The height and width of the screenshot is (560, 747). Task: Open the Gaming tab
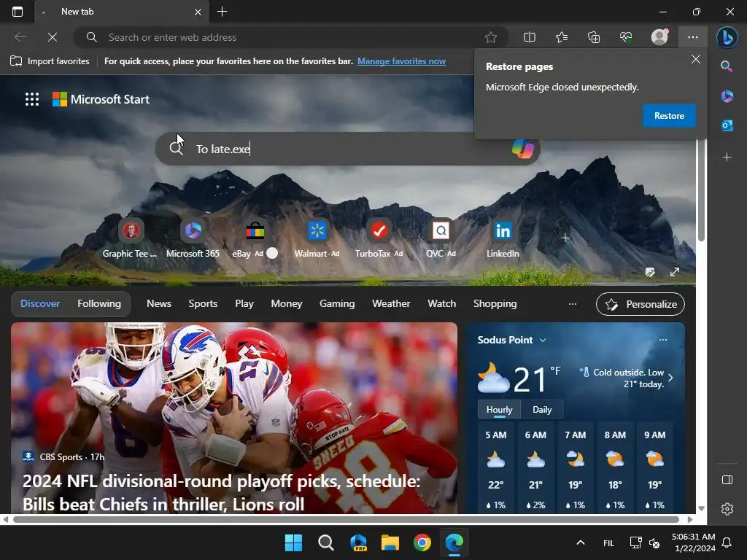point(337,304)
